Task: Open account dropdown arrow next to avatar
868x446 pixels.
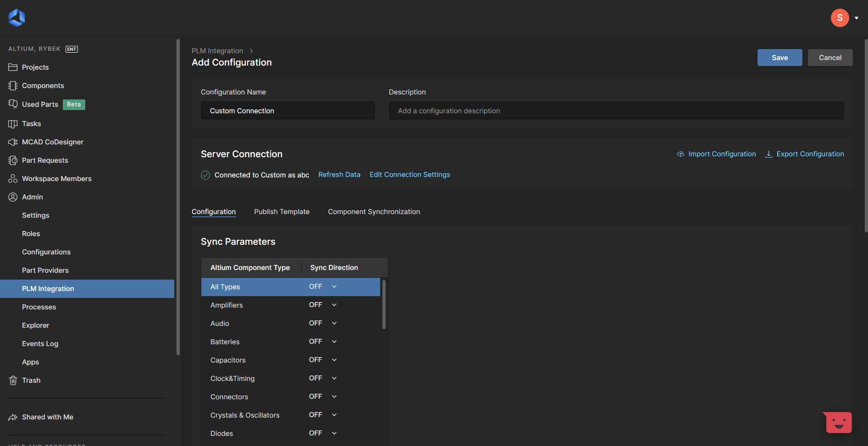Action: coord(857,18)
